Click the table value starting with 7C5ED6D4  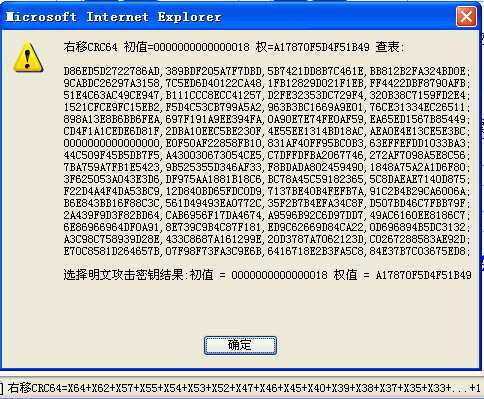tap(213, 83)
